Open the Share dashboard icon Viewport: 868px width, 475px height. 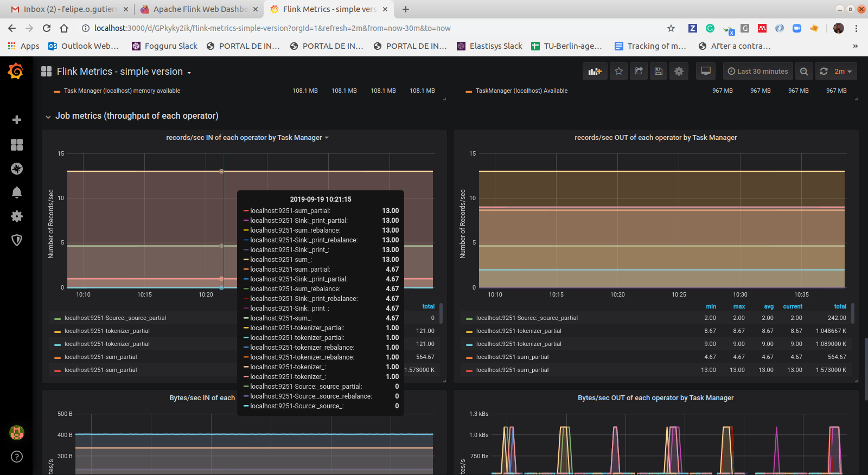[x=639, y=72]
